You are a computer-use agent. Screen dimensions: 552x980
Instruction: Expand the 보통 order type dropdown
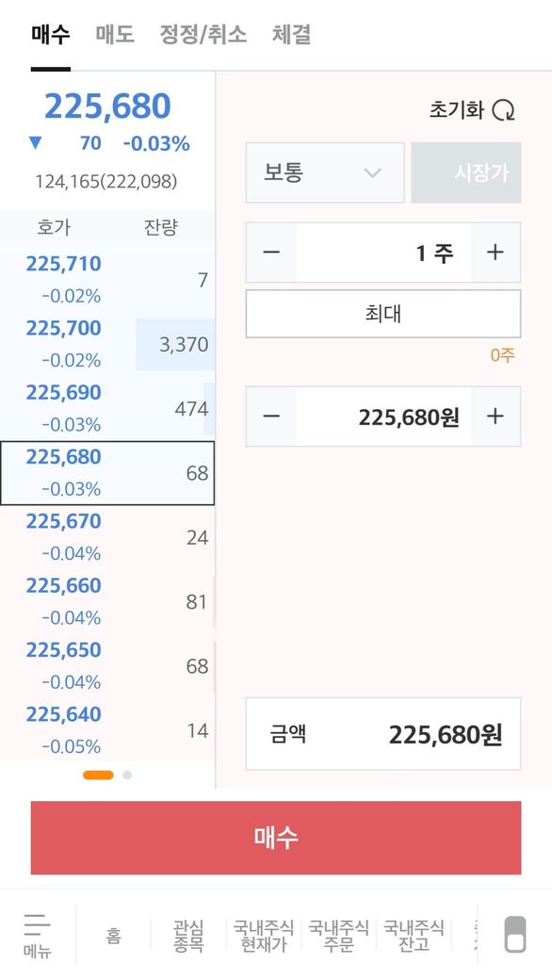point(325,172)
